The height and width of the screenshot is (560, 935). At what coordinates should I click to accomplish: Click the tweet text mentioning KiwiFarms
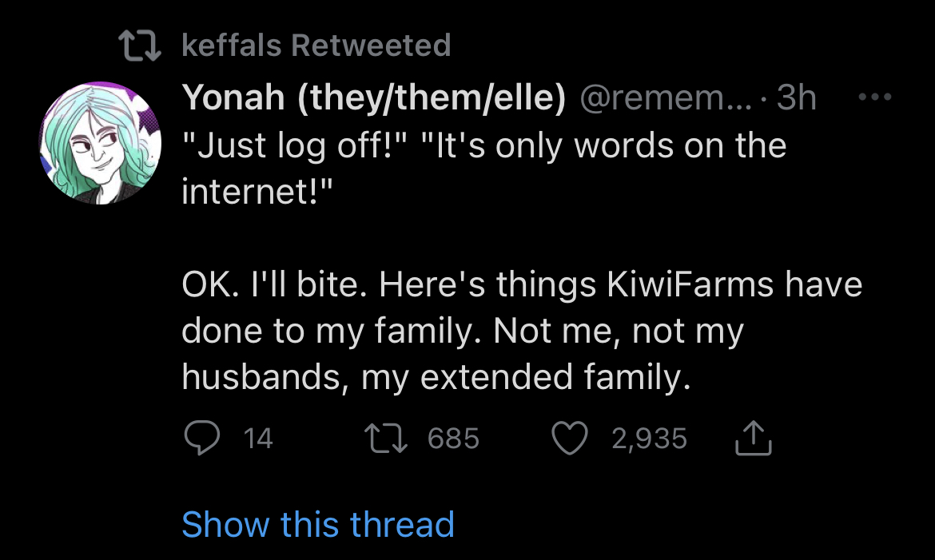click(x=522, y=284)
